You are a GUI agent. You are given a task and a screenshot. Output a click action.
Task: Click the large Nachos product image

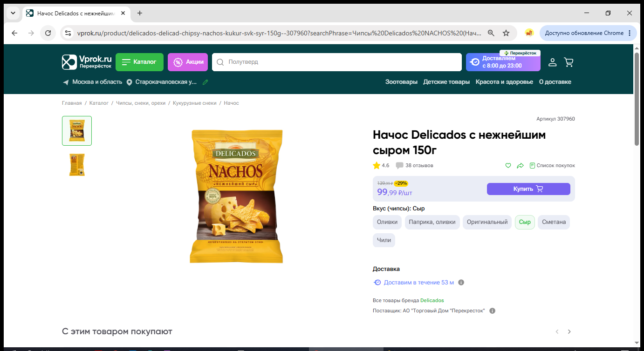[x=236, y=196]
